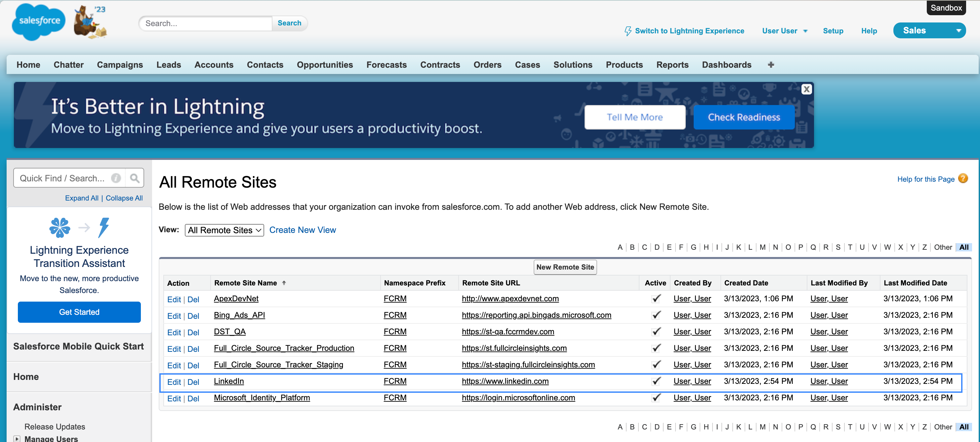The image size is (980, 442).
Task: Edit the ApexDevNet remote site
Action: coord(174,300)
